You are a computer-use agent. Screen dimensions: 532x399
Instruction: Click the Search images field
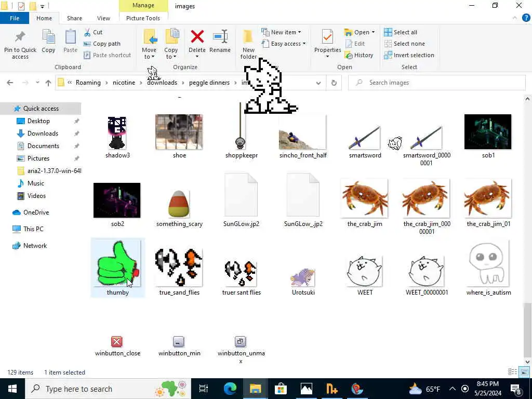click(x=436, y=83)
